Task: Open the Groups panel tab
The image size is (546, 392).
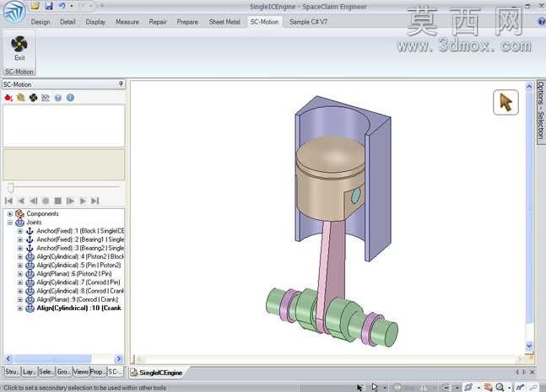Action: 63,372
